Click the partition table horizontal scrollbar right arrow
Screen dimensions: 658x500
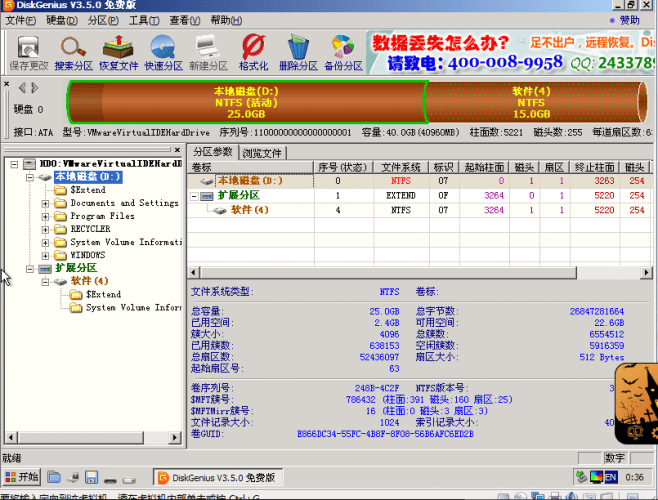click(x=646, y=272)
